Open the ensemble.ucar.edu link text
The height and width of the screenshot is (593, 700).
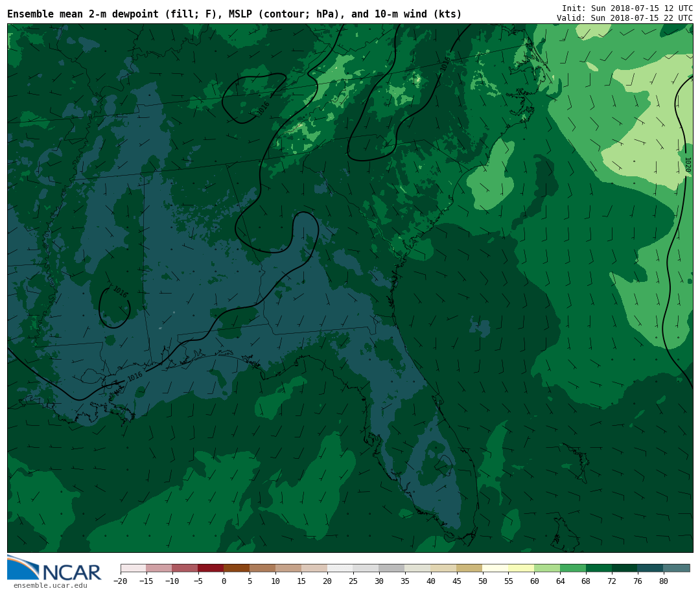pos(50,586)
